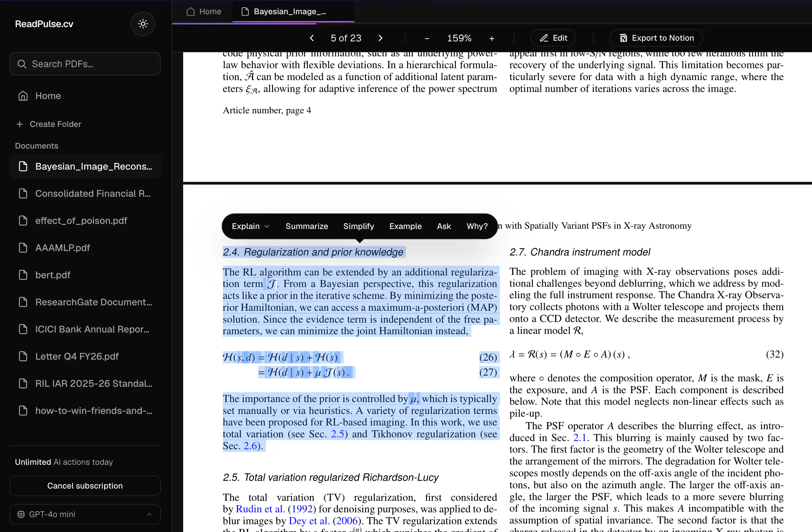Image resolution: width=812 pixels, height=532 pixels.
Task: Click the file icon beside bert.pdf
Action: tap(23, 275)
